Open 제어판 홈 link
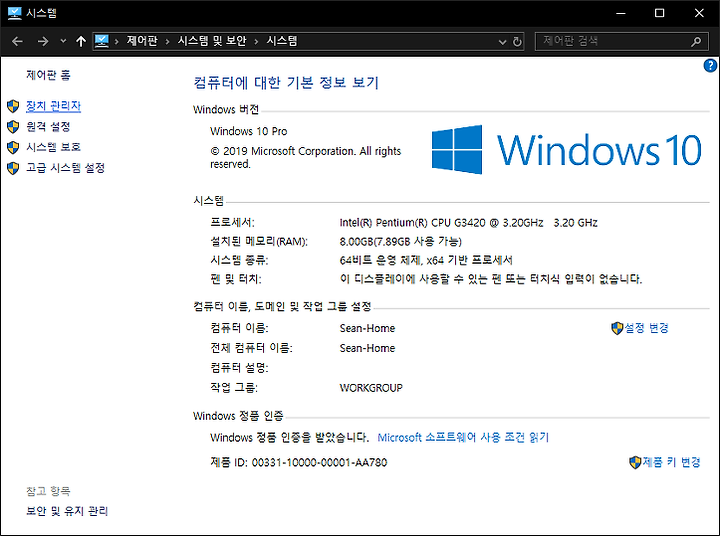 pyautogui.click(x=48, y=75)
